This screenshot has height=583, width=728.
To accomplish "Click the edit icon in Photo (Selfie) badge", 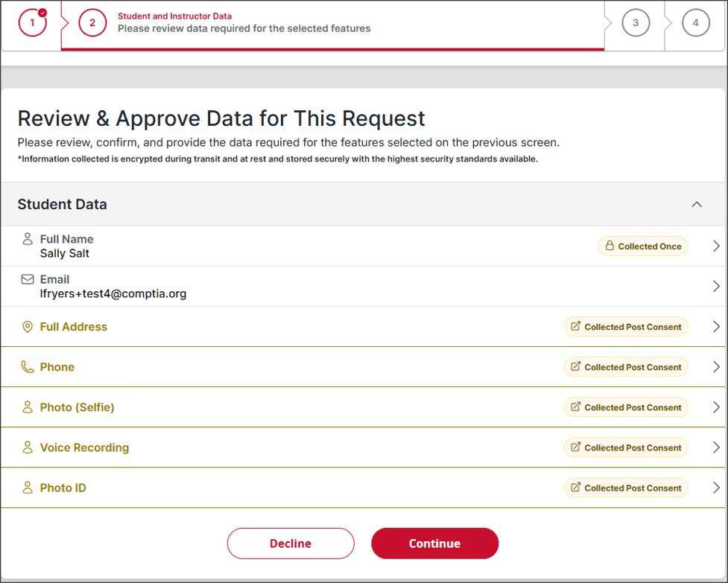I will tap(576, 407).
